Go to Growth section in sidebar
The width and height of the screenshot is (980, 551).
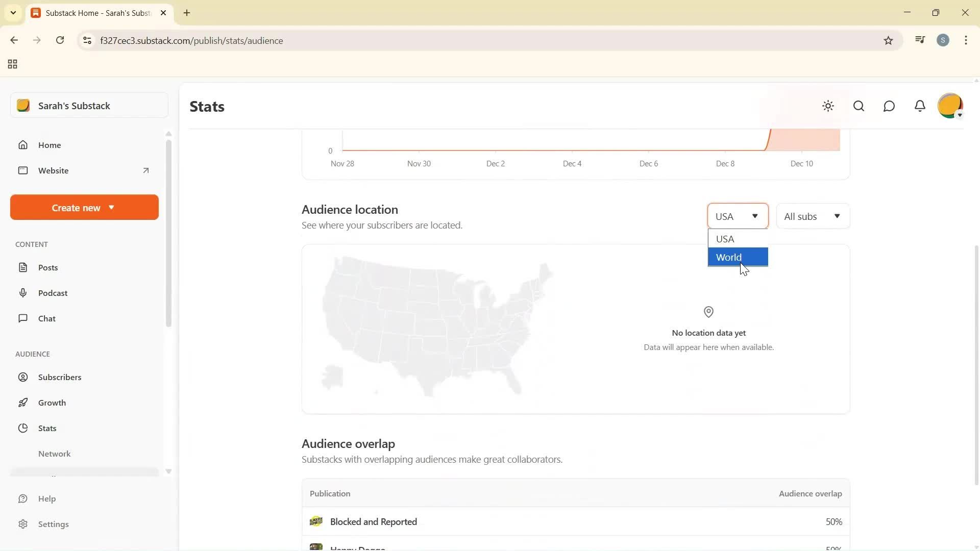pyautogui.click(x=53, y=403)
